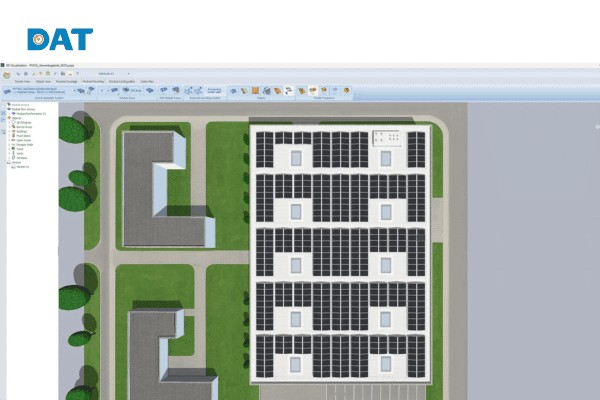Click the globe icon in quick access bar
Viewport: 600px width, 400px height.
pyautogui.click(x=26, y=74)
